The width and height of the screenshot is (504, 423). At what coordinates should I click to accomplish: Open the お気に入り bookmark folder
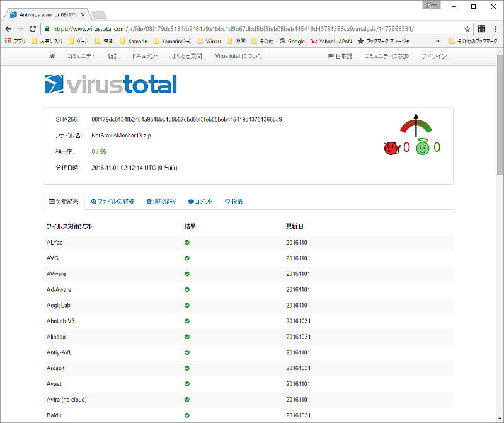47,41
